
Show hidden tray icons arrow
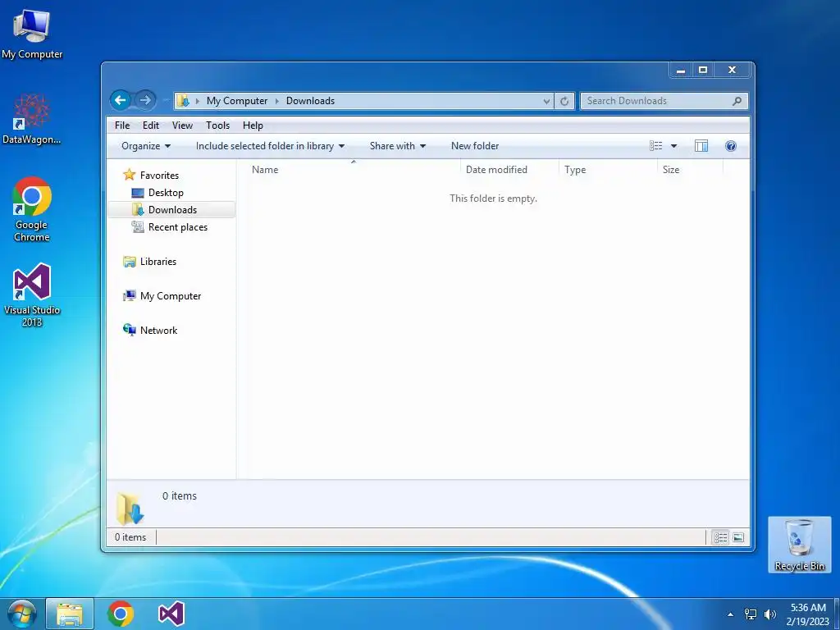pos(730,614)
